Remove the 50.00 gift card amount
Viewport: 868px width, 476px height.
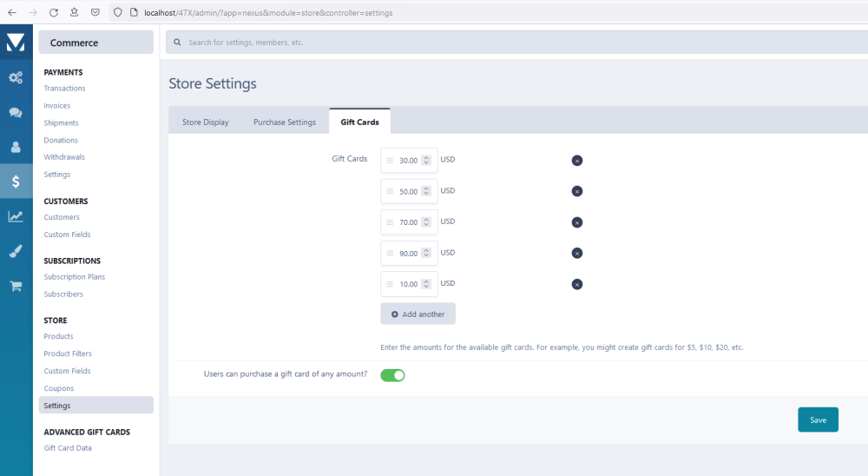coord(577,191)
